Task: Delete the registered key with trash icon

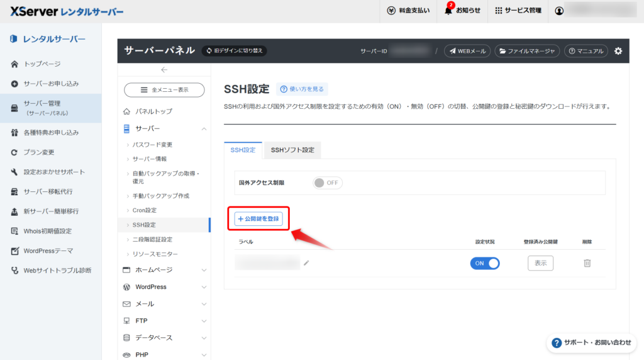Action: [x=587, y=263]
